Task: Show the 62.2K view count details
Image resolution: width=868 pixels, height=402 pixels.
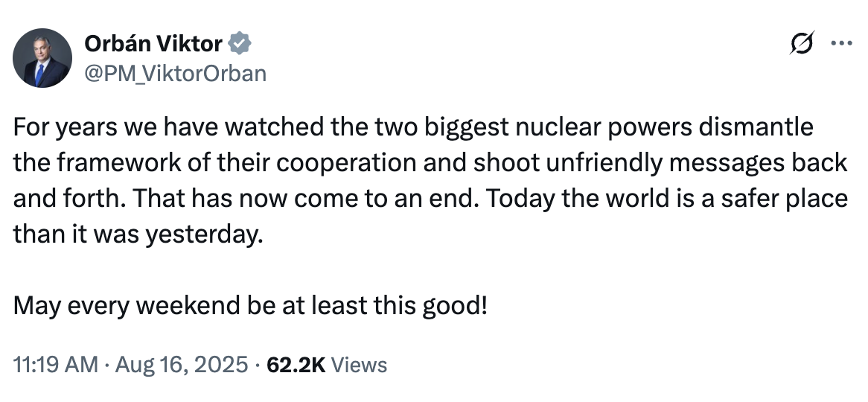Action: pos(296,365)
